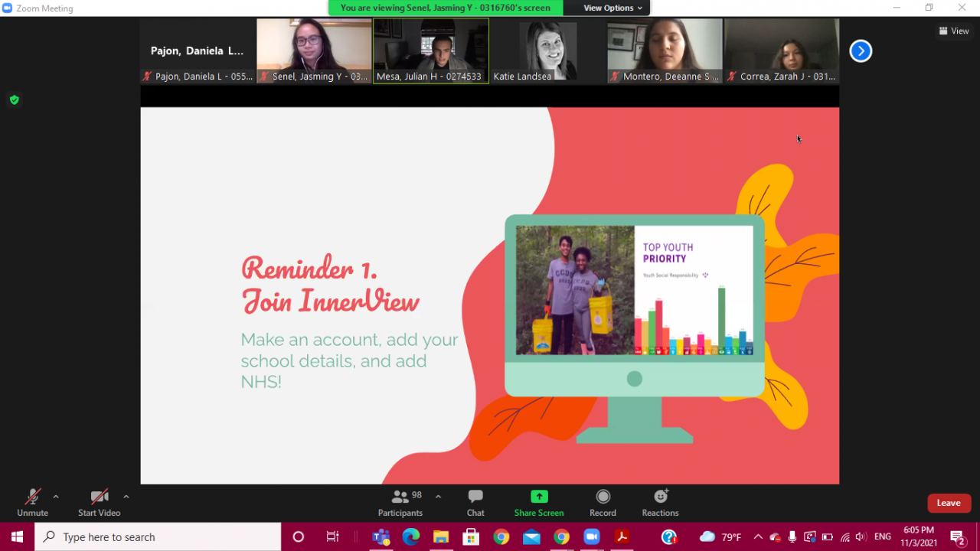The image size is (980, 551).
Task: Open the Reactions menu
Action: [660, 503]
